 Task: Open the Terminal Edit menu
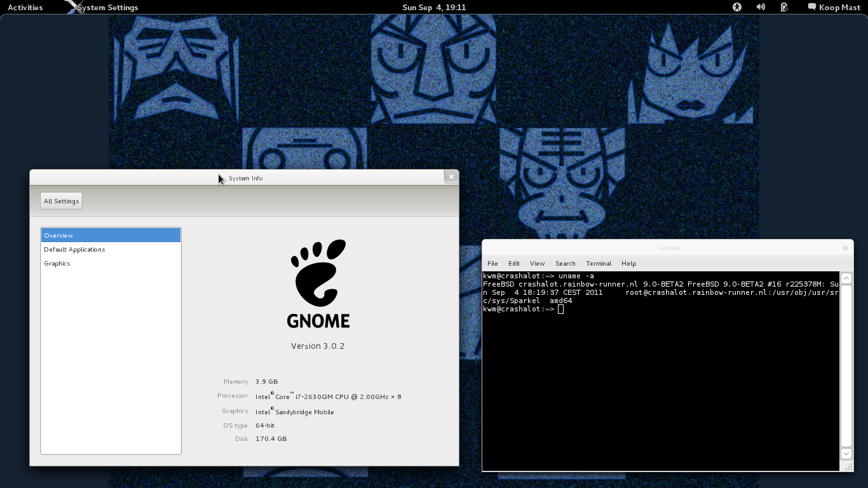point(514,263)
